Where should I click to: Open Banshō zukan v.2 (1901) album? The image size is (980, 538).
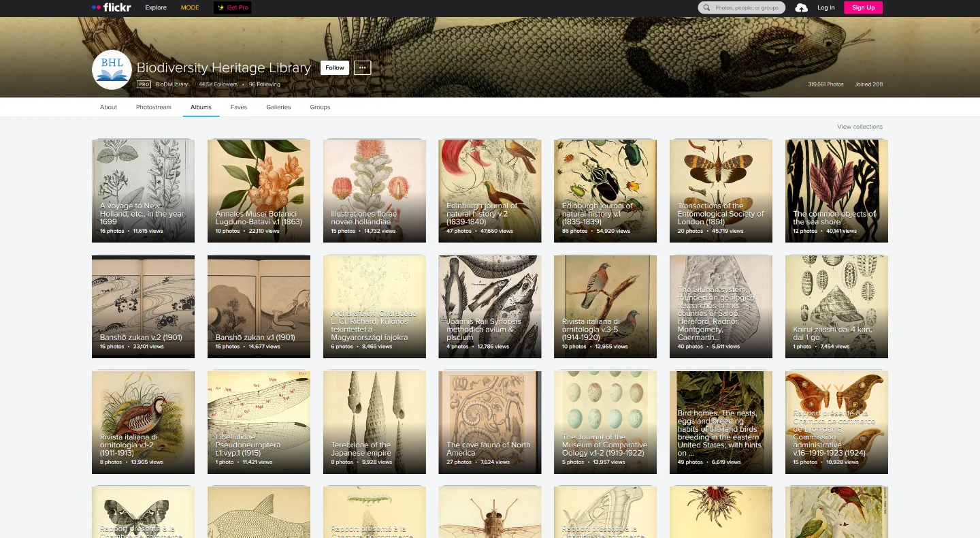pyautogui.click(x=143, y=306)
